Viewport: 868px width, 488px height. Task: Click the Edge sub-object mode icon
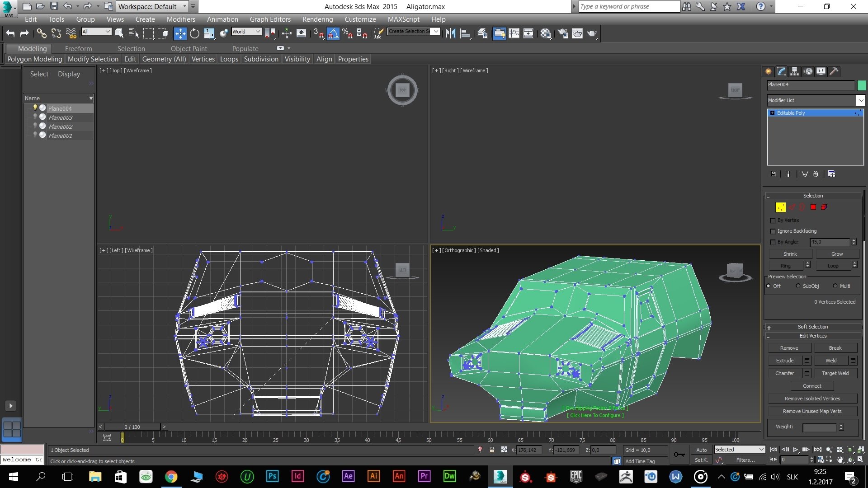click(791, 207)
